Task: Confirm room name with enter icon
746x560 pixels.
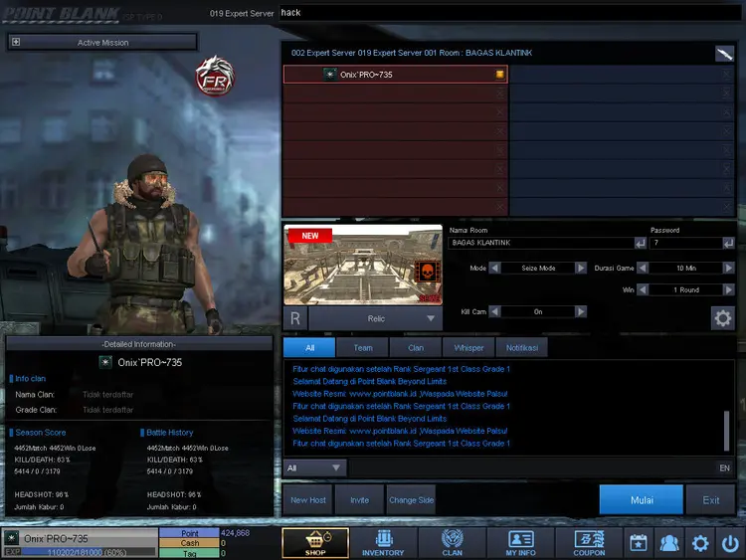Action: pyautogui.click(x=641, y=243)
